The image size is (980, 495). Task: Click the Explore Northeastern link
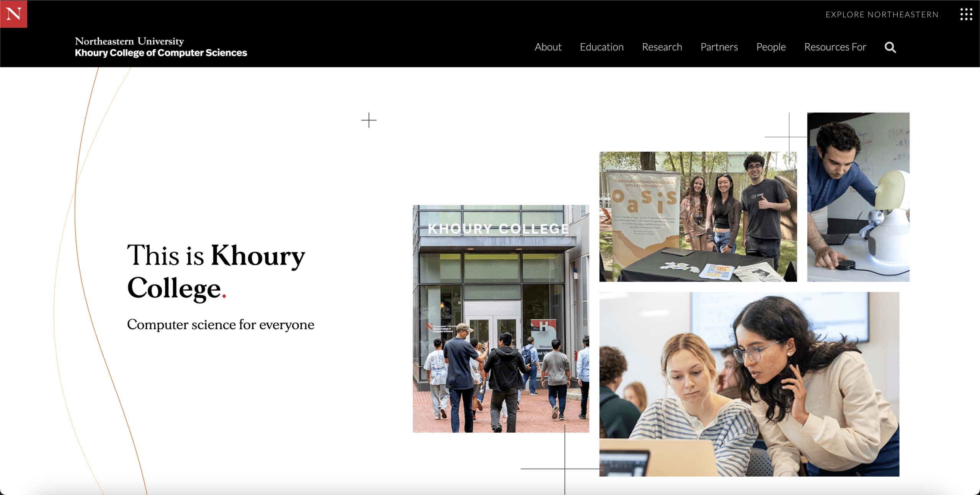pyautogui.click(x=882, y=15)
